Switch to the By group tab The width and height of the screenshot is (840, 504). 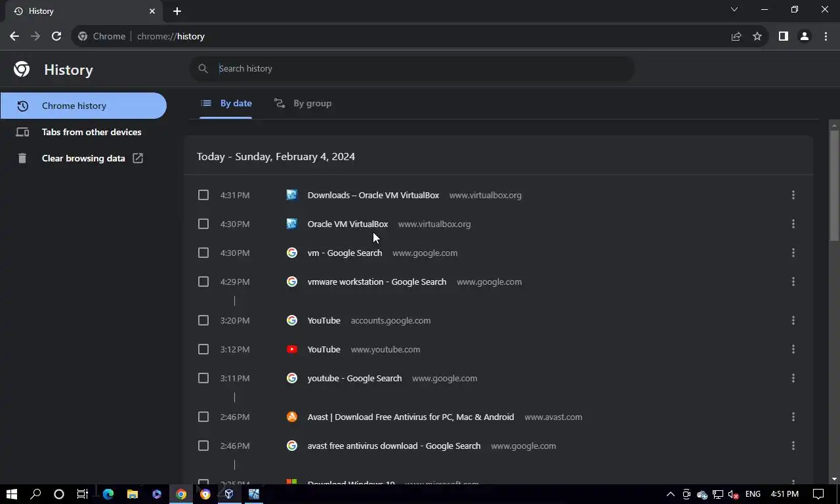[x=303, y=103]
